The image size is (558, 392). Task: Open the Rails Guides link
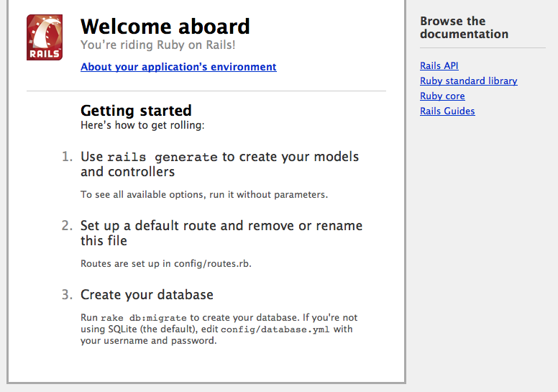point(447,111)
